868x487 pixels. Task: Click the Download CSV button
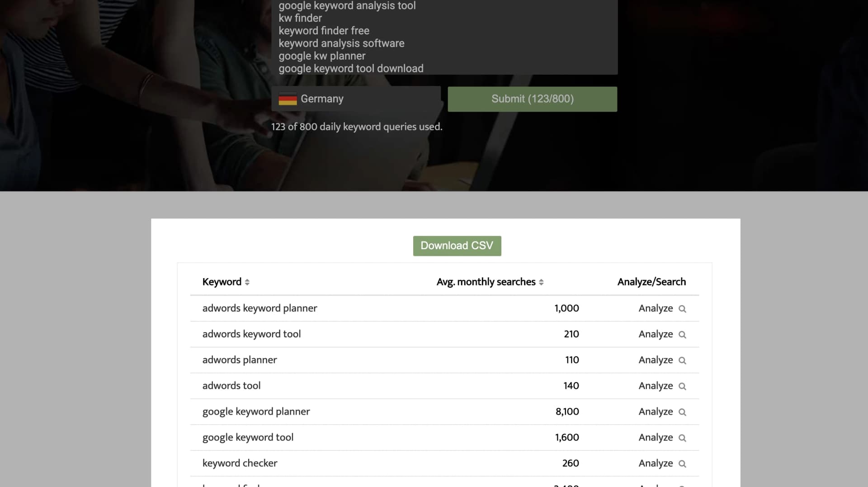coord(457,246)
